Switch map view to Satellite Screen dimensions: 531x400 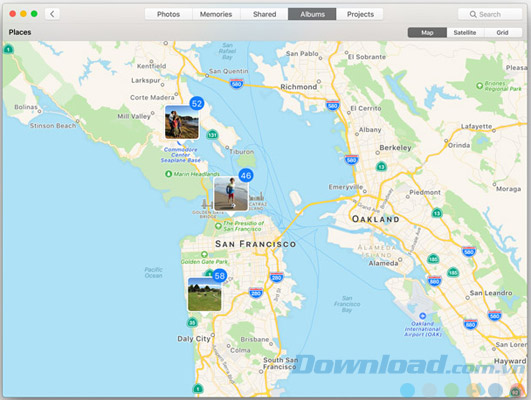(465, 33)
